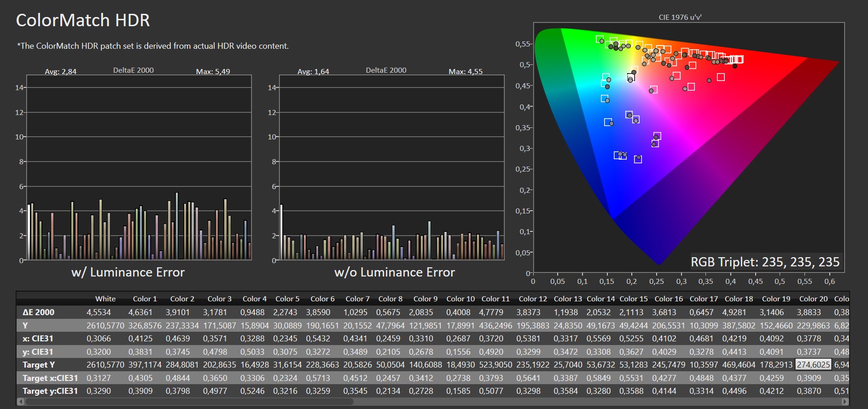Click the White column header
The height and width of the screenshot is (409, 868).
tap(105, 299)
